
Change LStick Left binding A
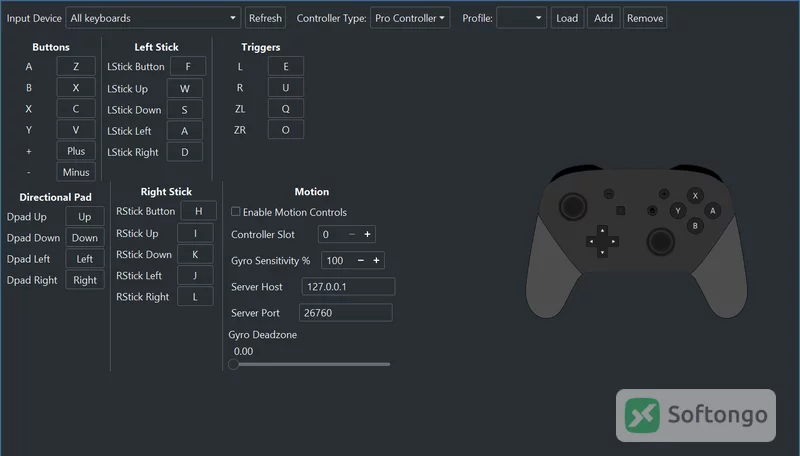[x=185, y=131]
